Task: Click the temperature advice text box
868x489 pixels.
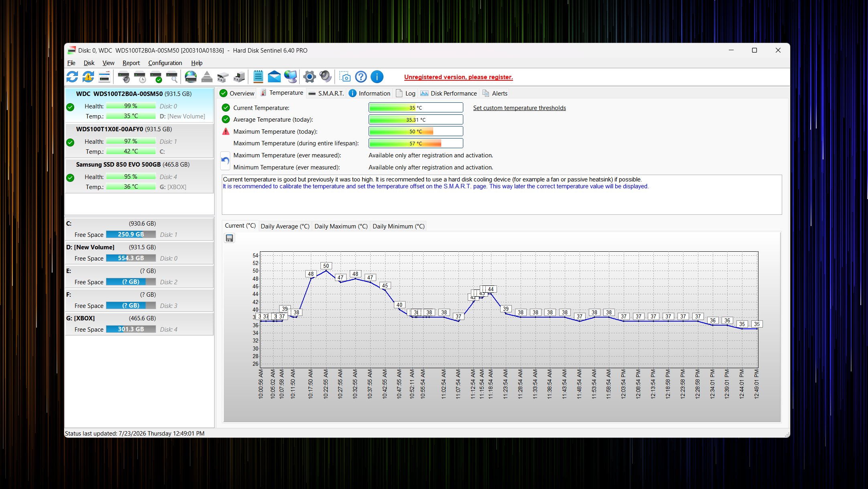Action: [502, 195]
